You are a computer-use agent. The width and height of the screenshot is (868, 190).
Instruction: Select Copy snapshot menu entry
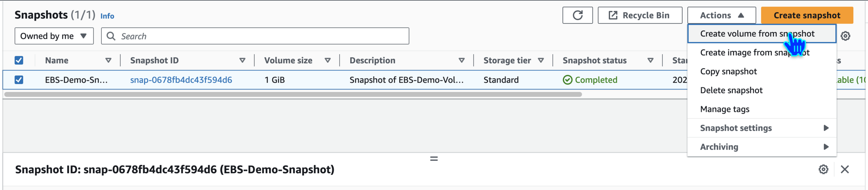point(728,72)
